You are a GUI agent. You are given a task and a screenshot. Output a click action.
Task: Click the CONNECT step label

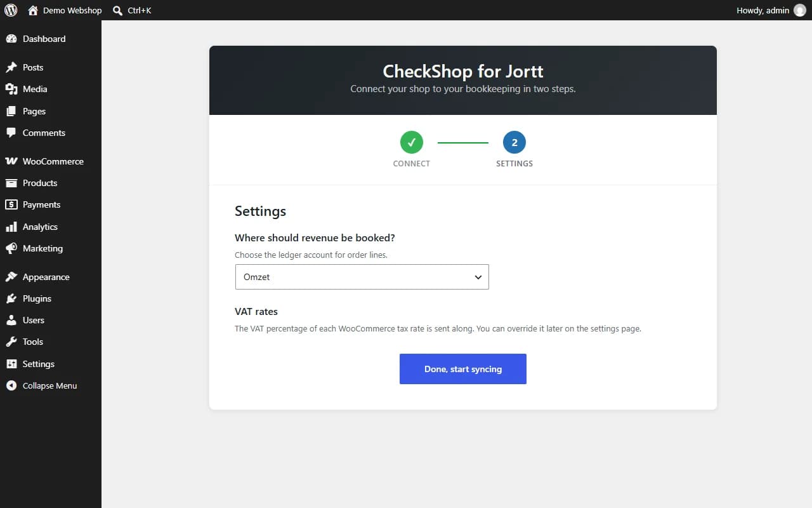[412, 163]
